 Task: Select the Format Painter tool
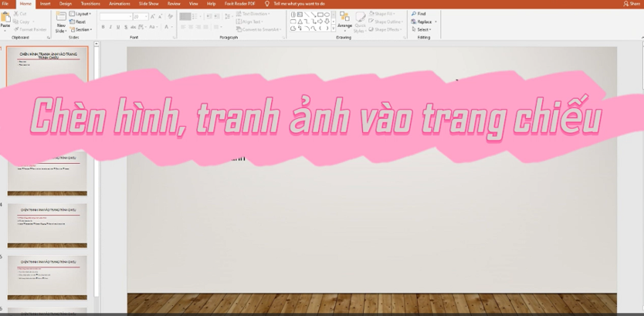pyautogui.click(x=30, y=29)
